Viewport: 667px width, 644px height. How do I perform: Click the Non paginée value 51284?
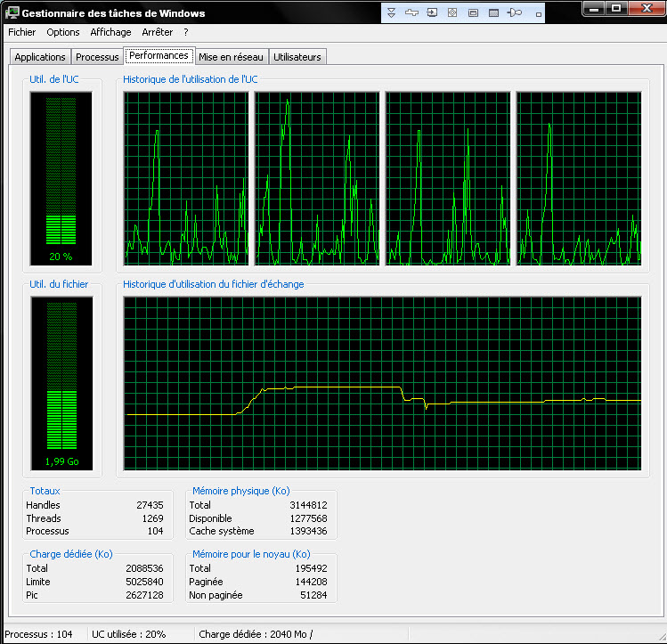click(314, 595)
